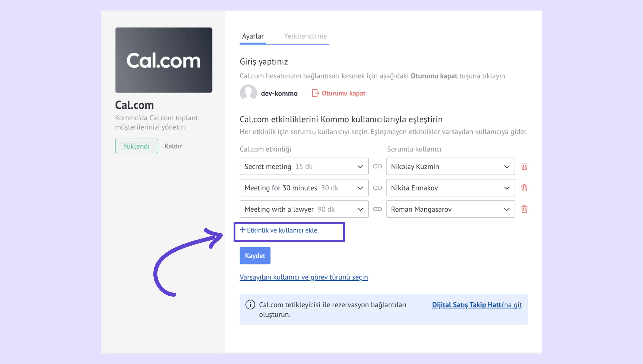Click link icon next to Secret meeting
Viewport: 643px width, 364px height.
[377, 166]
